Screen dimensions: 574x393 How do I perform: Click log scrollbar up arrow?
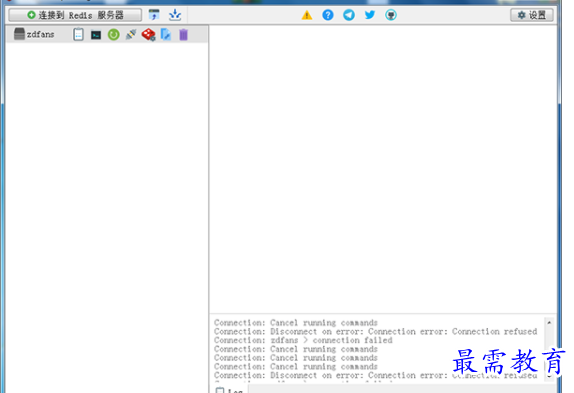[549, 322]
